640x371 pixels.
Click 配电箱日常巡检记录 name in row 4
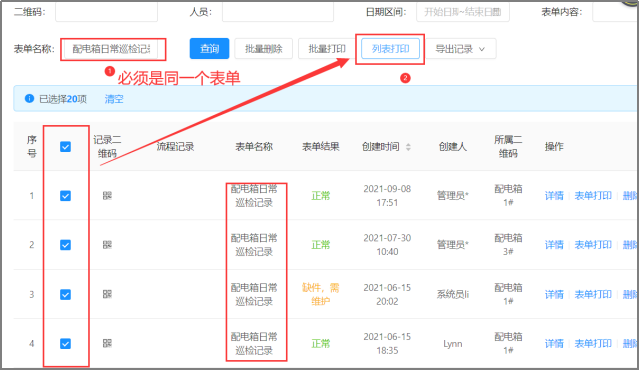point(254,344)
